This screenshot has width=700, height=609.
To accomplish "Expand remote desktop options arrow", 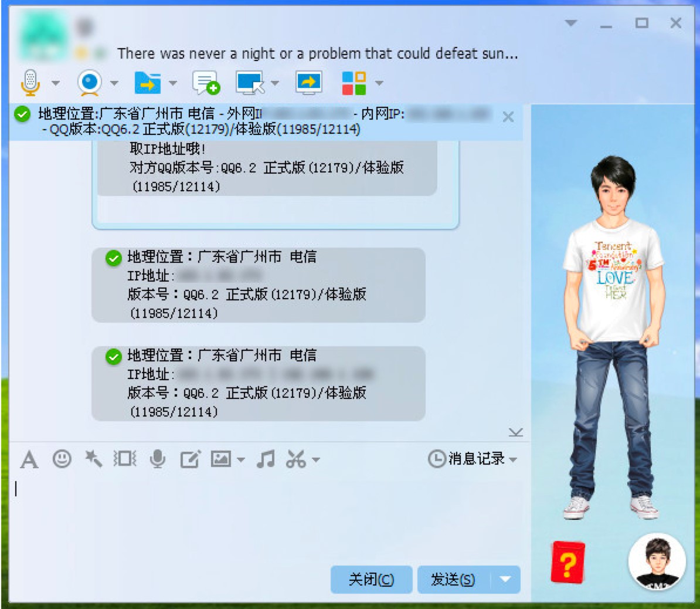I will (276, 83).
